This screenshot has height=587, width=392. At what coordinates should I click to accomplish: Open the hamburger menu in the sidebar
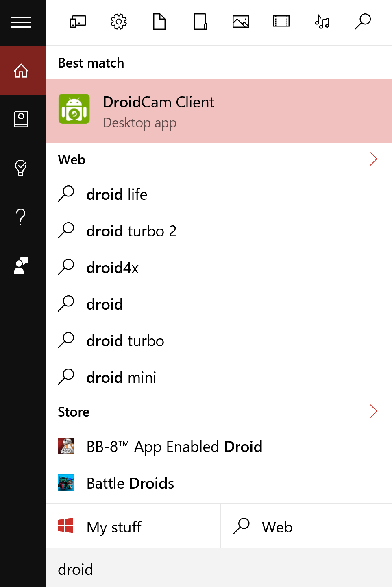(21, 22)
